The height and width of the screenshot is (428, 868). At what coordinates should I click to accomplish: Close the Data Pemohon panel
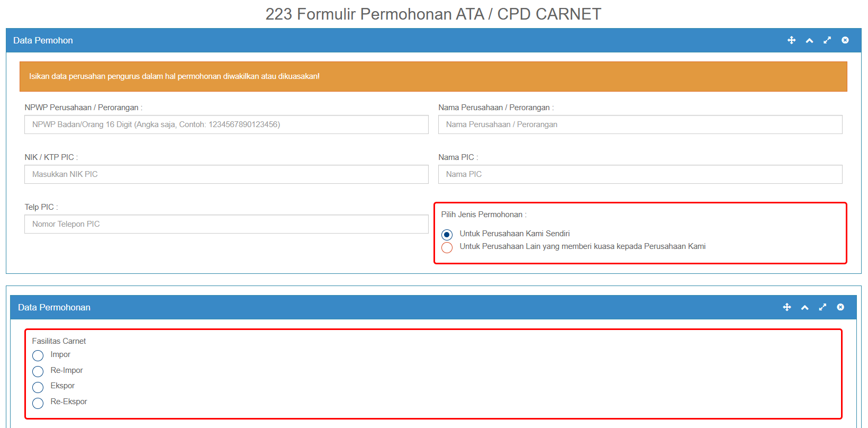point(845,40)
